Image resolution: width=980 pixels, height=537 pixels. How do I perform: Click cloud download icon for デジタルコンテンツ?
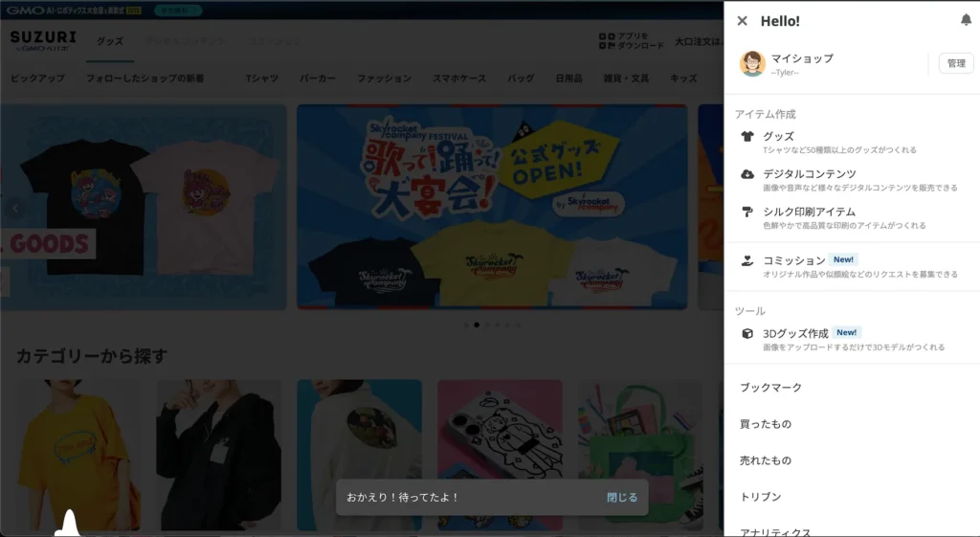click(x=747, y=174)
